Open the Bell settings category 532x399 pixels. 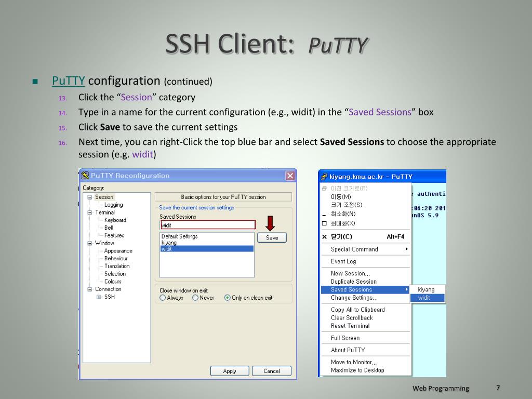pos(109,228)
